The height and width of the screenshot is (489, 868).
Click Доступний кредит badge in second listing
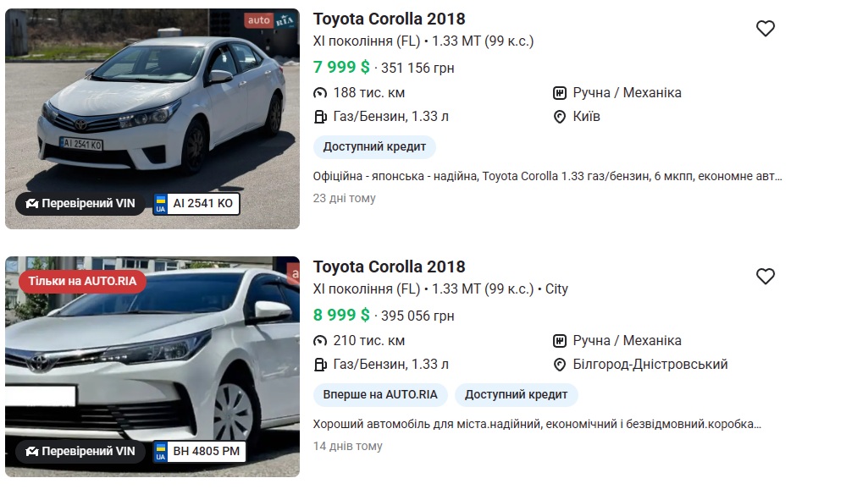pyautogui.click(x=516, y=394)
